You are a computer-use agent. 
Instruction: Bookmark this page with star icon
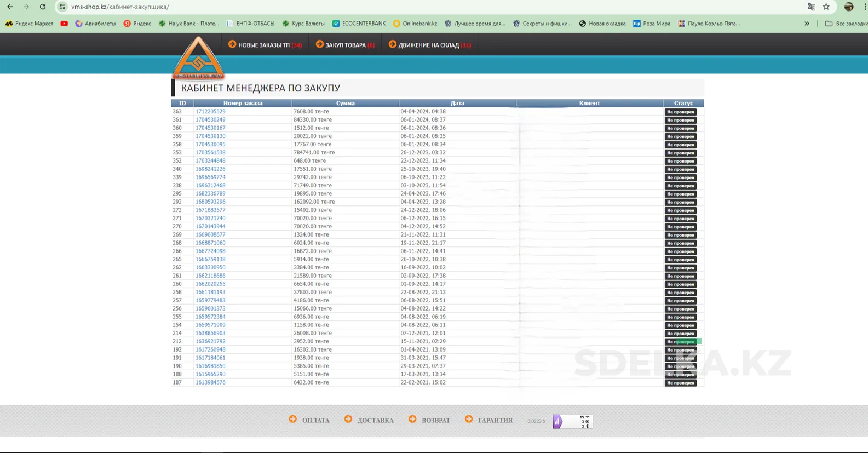[826, 7]
